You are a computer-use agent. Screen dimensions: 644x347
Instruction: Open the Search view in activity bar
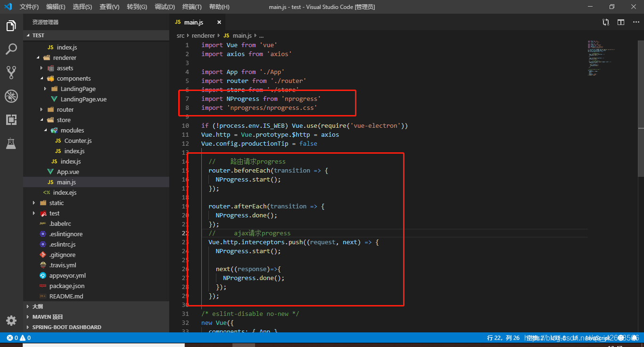[x=11, y=49]
